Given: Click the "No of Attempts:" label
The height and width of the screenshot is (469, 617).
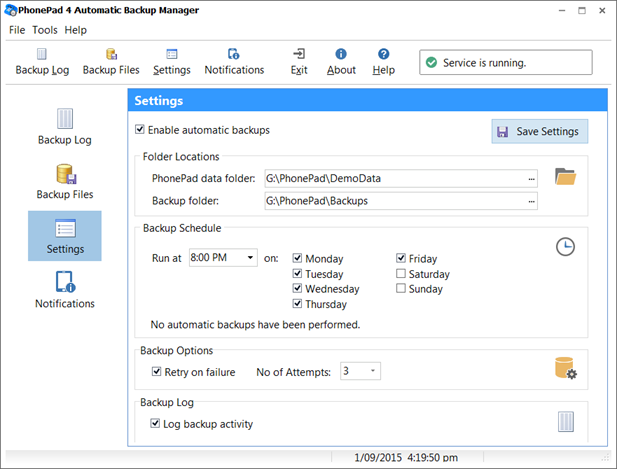Looking at the screenshot, I should [x=294, y=372].
